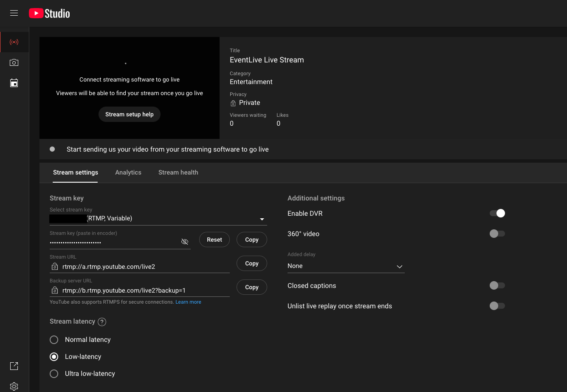Expand the Select stream key dropdown
Viewport: 567px width, 392px height.
pos(262,219)
